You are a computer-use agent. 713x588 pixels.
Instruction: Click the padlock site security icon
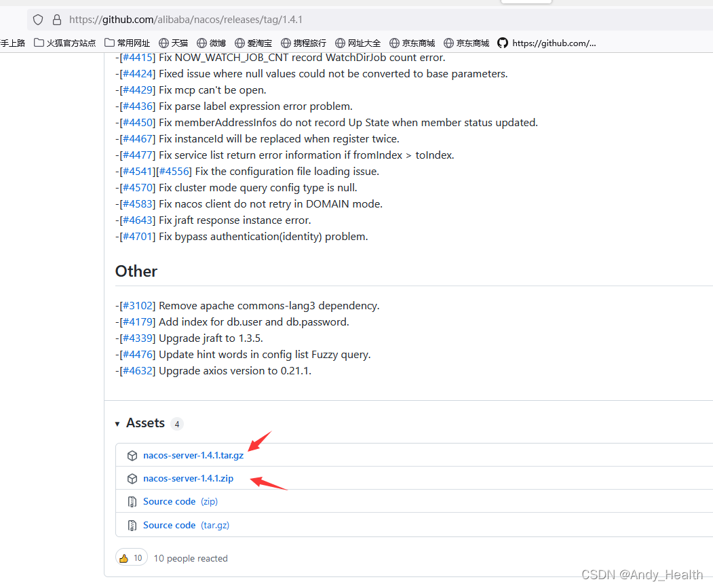point(57,20)
